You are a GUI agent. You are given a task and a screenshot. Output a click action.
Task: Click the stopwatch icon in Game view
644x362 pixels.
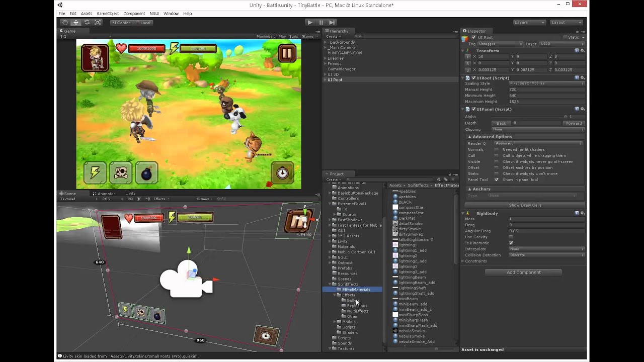coord(282,172)
